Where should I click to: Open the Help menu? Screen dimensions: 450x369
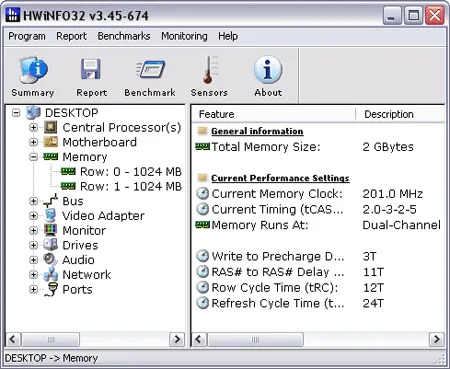pos(228,36)
